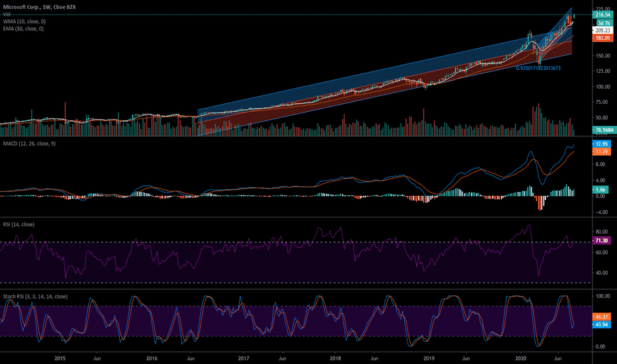Click the 183.01 EMA price label
617x364 pixels.
[x=602, y=38]
